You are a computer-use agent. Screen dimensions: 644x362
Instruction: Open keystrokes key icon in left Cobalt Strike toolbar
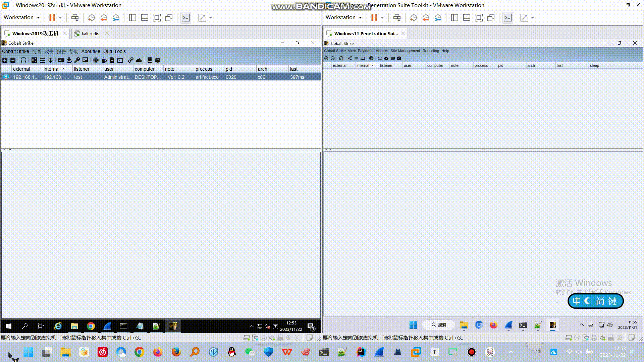pyautogui.click(x=77, y=60)
